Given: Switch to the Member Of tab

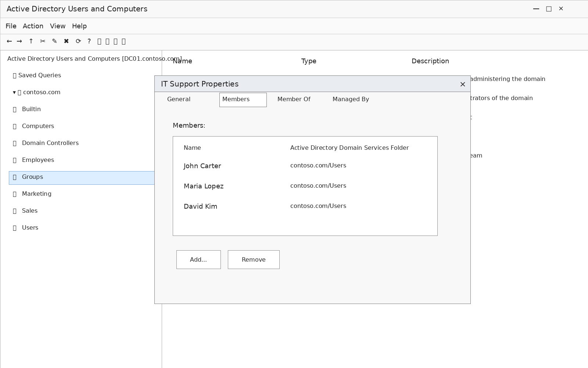Looking at the screenshot, I should 294,99.
